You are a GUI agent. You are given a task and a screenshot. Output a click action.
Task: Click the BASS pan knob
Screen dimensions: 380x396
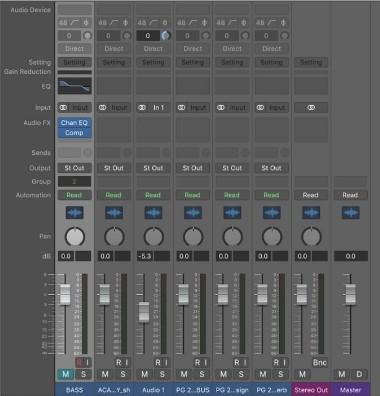(x=75, y=237)
